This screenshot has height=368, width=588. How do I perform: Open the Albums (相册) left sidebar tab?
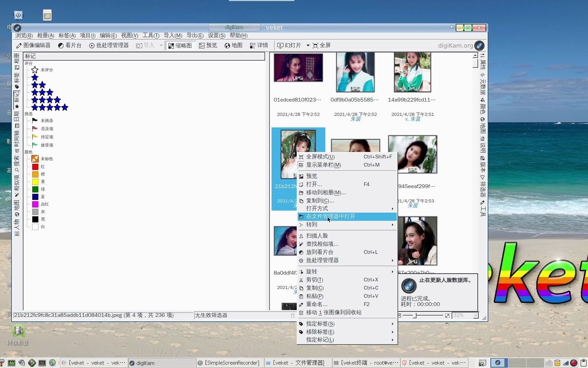(x=17, y=61)
